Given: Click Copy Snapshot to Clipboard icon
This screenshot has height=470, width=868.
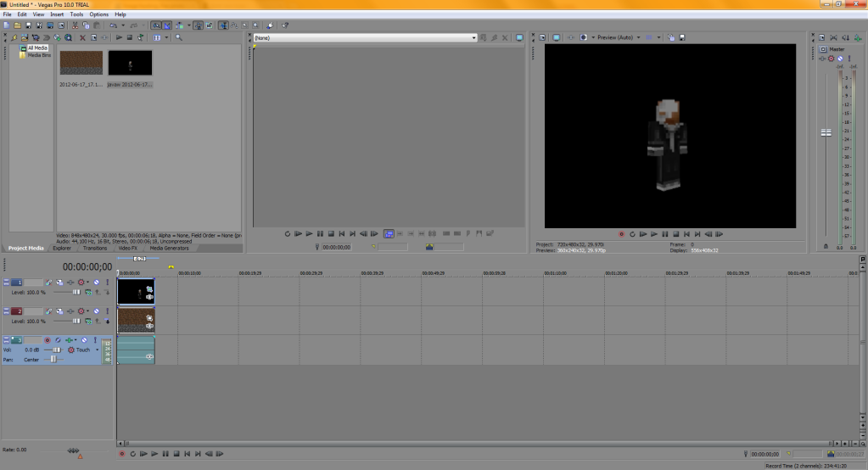Looking at the screenshot, I should coord(671,37).
